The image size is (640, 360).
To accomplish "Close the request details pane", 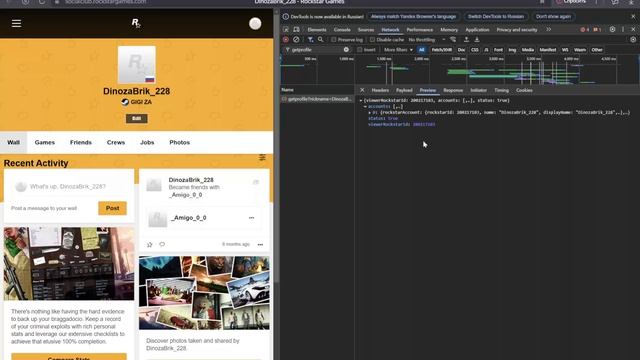I will click(x=362, y=90).
